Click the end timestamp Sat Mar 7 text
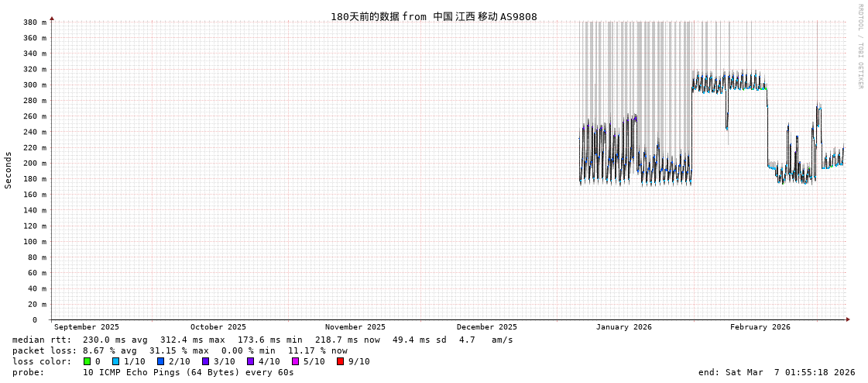This screenshot has width=868, height=383. (x=777, y=372)
